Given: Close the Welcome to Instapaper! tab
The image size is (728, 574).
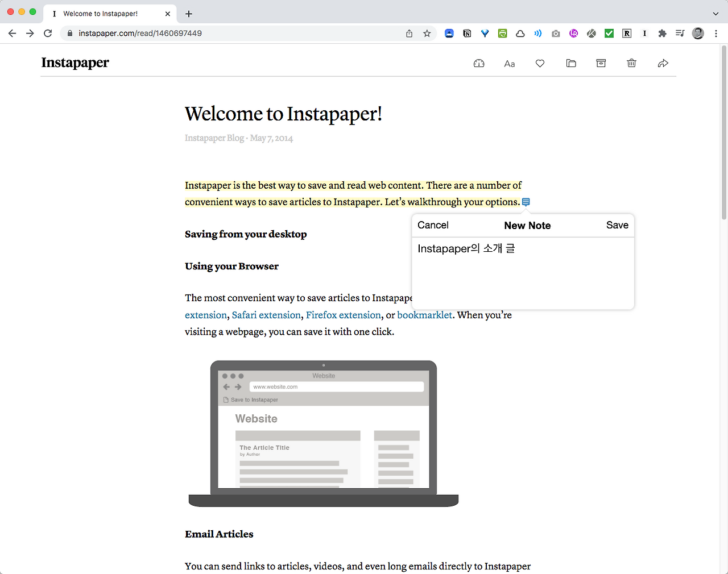Looking at the screenshot, I should [168, 14].
